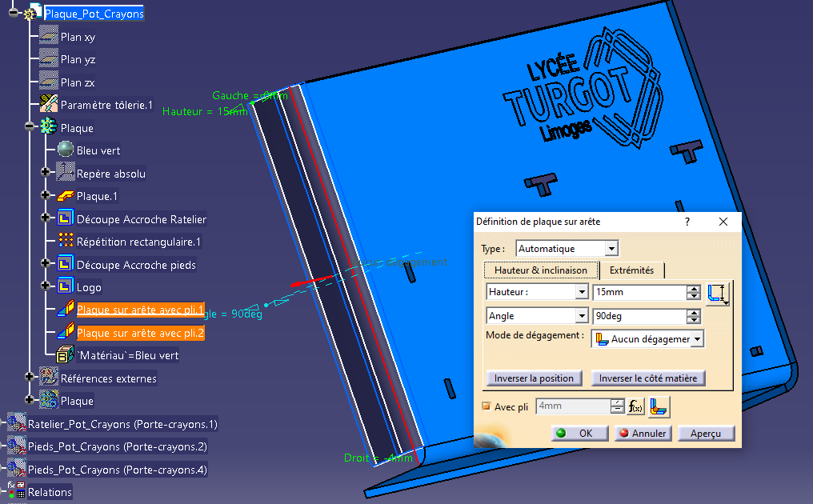
Task: Click the Références externes icon
Action: pos(49,377)
